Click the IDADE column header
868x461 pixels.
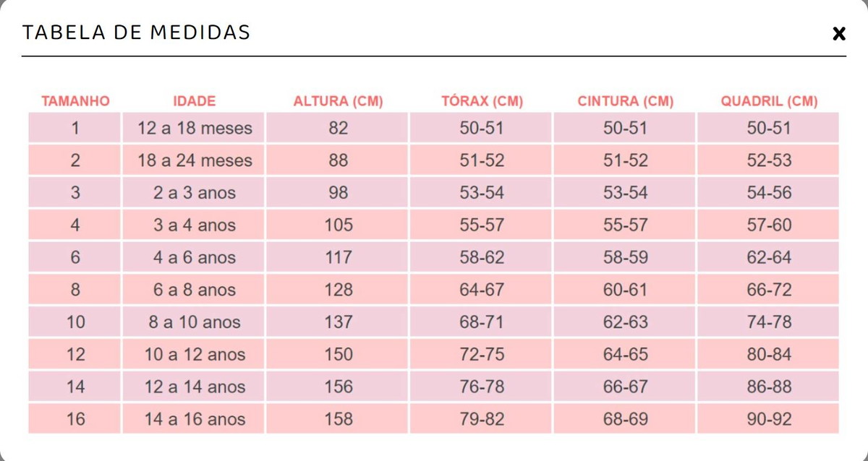pyautogui.click(x=195, y=101)
